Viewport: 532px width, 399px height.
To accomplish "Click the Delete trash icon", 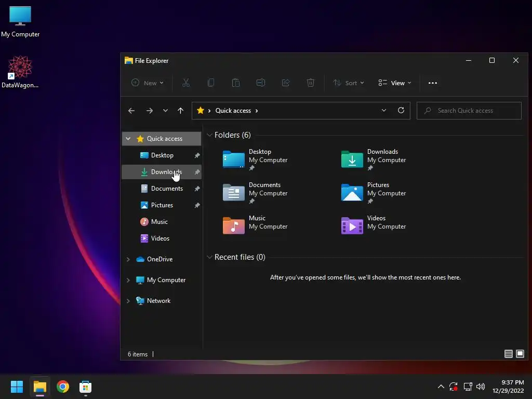I will click(311, 83).
